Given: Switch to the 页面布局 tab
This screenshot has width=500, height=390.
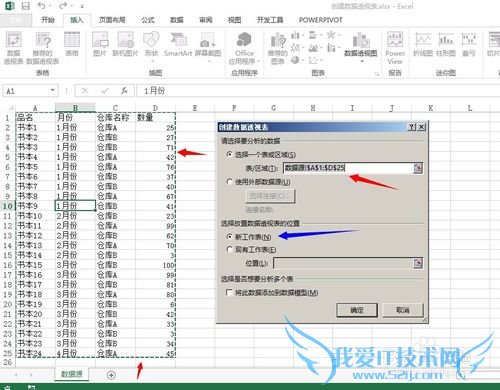Looking at the screenshot, I should point(112,20).
